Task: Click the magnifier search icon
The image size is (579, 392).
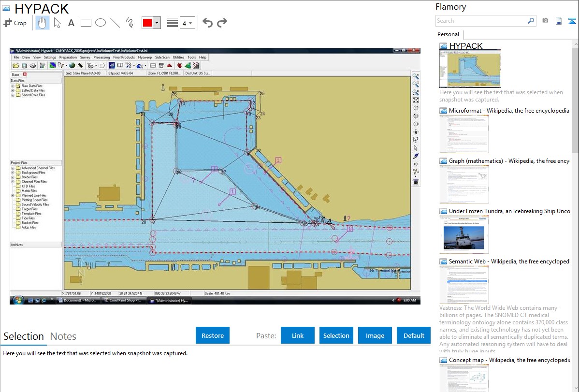Action: [531, 21]
